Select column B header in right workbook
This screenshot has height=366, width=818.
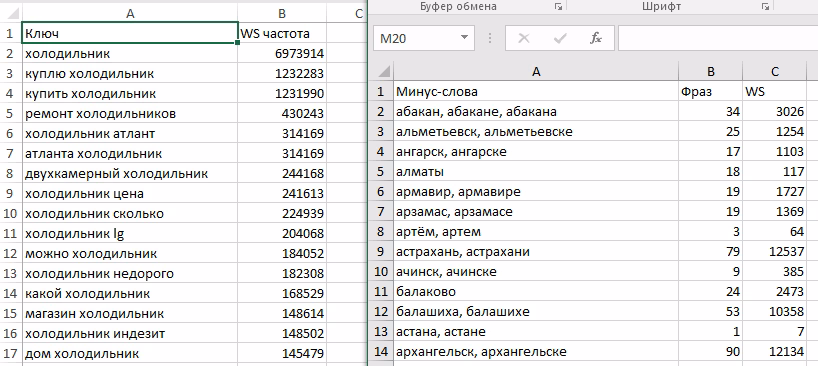pyautogui.click(x=711, y=72)
